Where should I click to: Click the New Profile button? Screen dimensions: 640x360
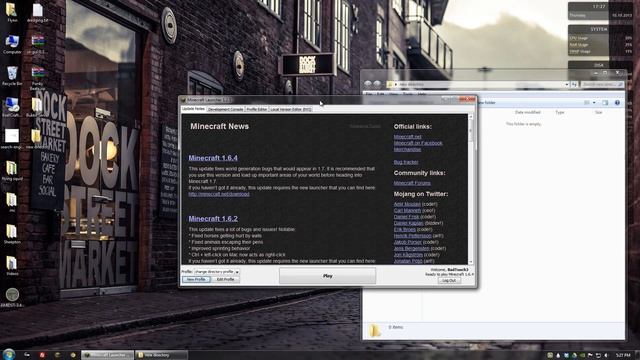196,280
